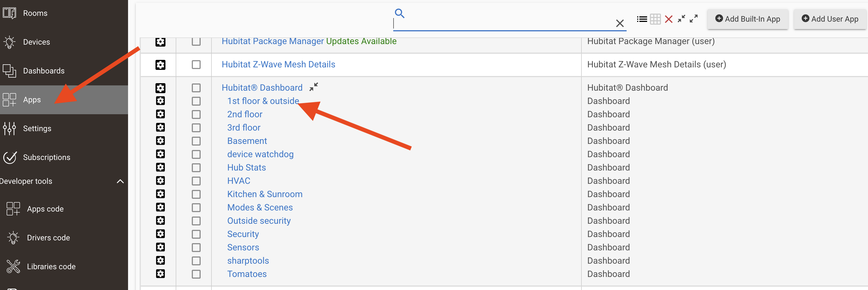This screenshot has height=290, width=868.
Task: Check the 1st floor & outside checkbox
Action: (196, 101)
